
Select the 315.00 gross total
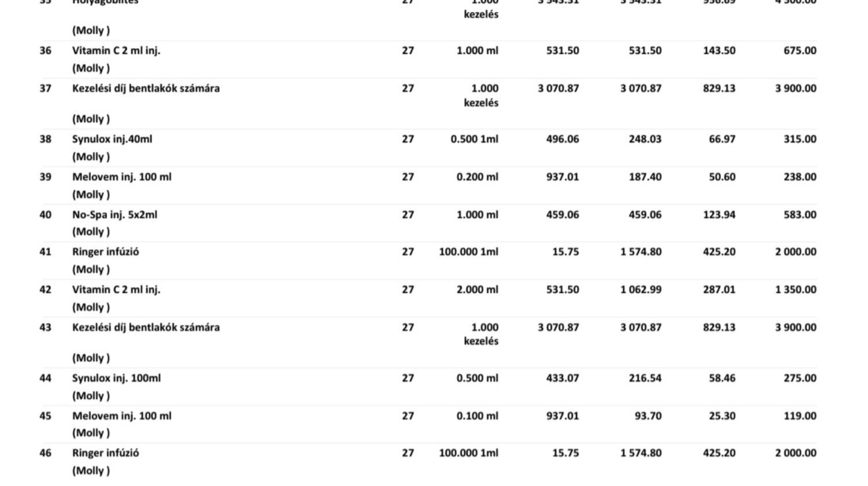[x=800, y=139]
